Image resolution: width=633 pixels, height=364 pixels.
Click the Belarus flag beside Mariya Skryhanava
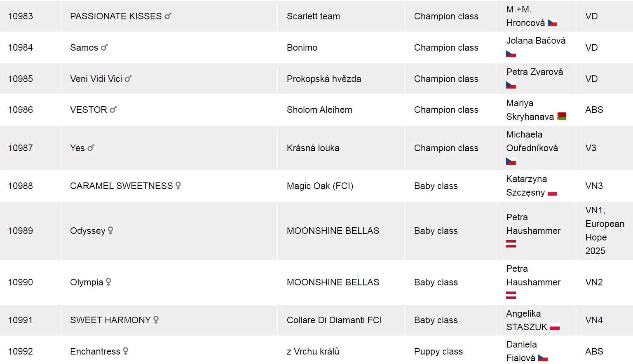561,117
